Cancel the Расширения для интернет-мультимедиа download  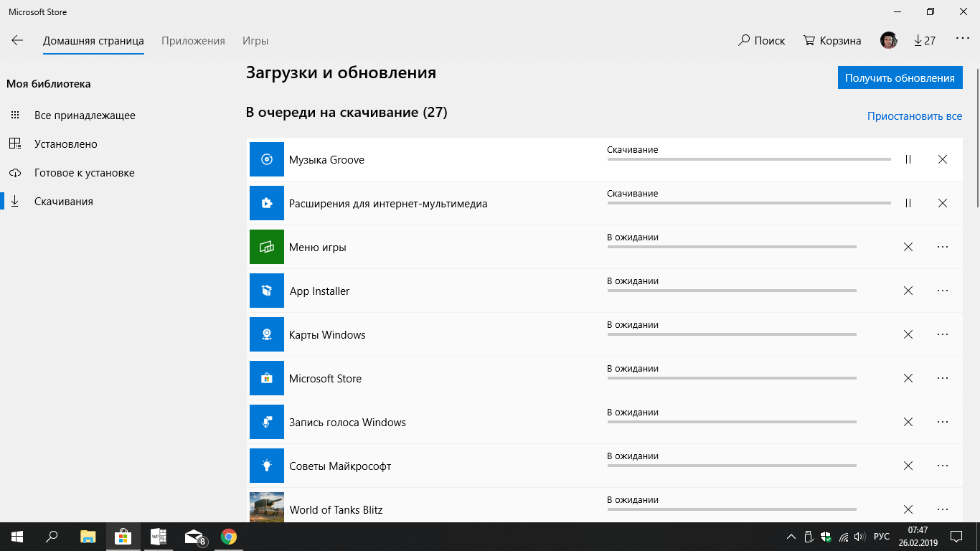(x=943, y=203)
